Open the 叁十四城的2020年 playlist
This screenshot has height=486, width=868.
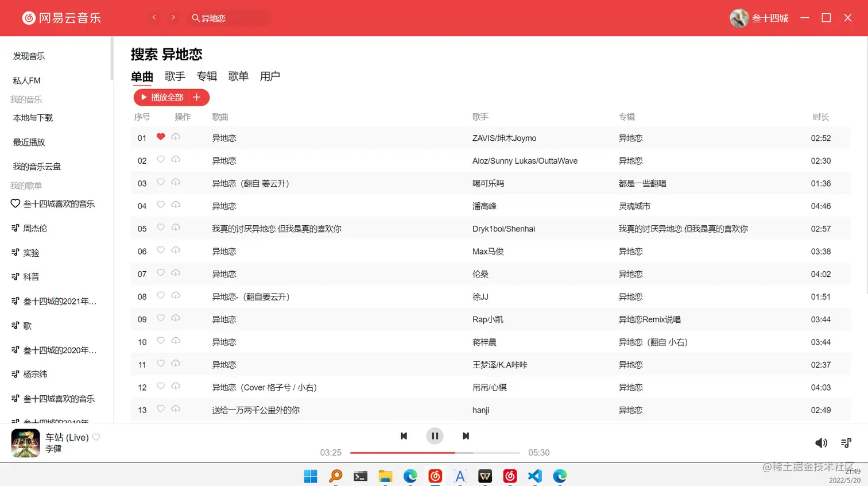pyautogui.click(x=60, y=350)
